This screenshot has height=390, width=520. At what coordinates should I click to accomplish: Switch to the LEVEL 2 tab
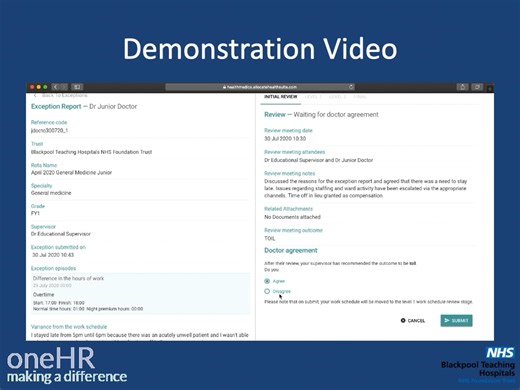pos(337,97)
